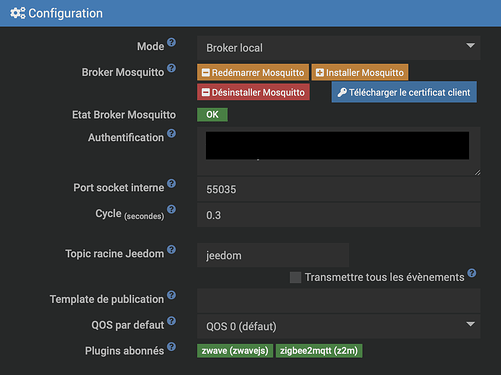Screen dimensions: 501x375
Task: Enable Transmettre tous les évènements checkbox
Action: (x=295, y=277)
